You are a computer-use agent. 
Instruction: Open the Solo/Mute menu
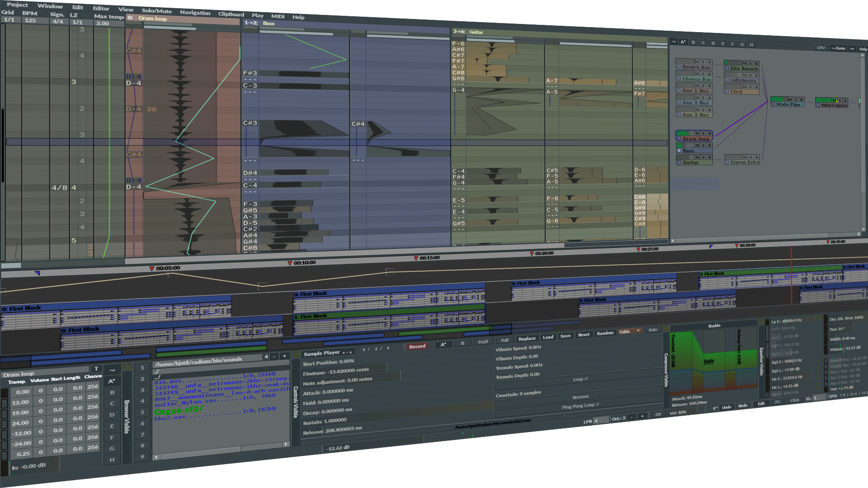coord(156,11)
